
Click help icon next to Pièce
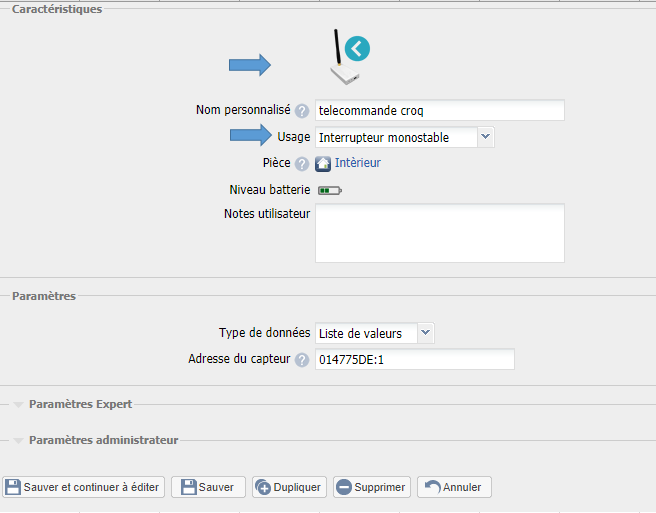tap(302, 163)
